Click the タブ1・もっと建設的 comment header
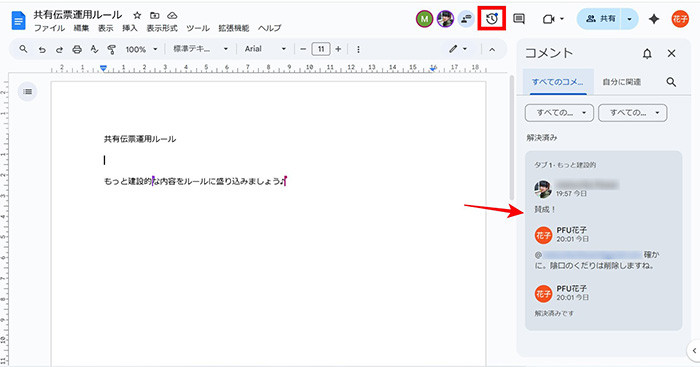 (x=565, y=165)
